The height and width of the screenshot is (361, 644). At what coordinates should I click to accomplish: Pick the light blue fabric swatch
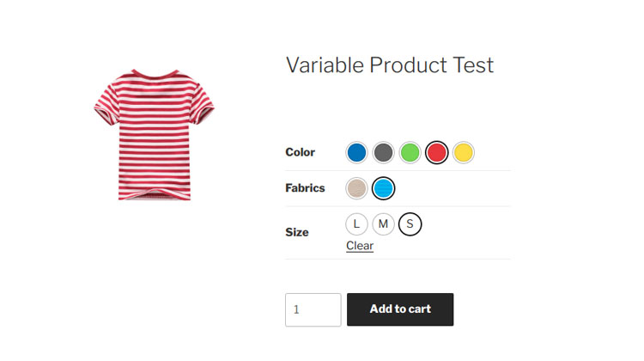pyautogui.click(x=383, y=188)
